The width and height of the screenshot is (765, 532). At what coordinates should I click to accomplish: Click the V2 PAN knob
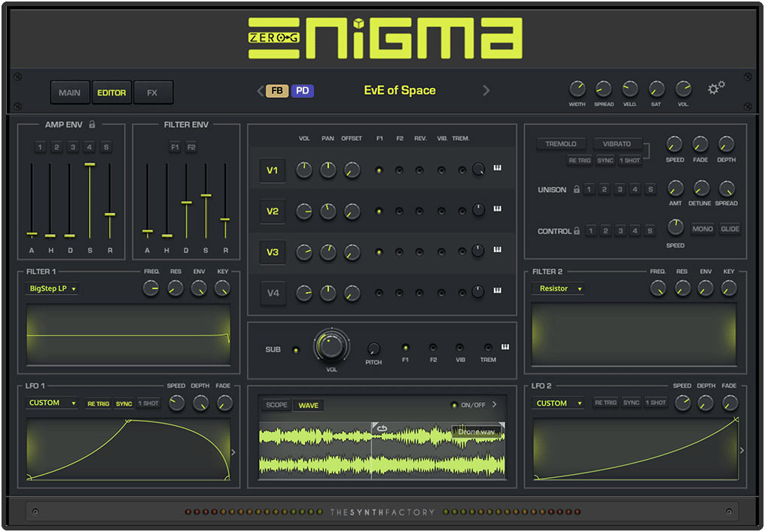coord(328,211)
